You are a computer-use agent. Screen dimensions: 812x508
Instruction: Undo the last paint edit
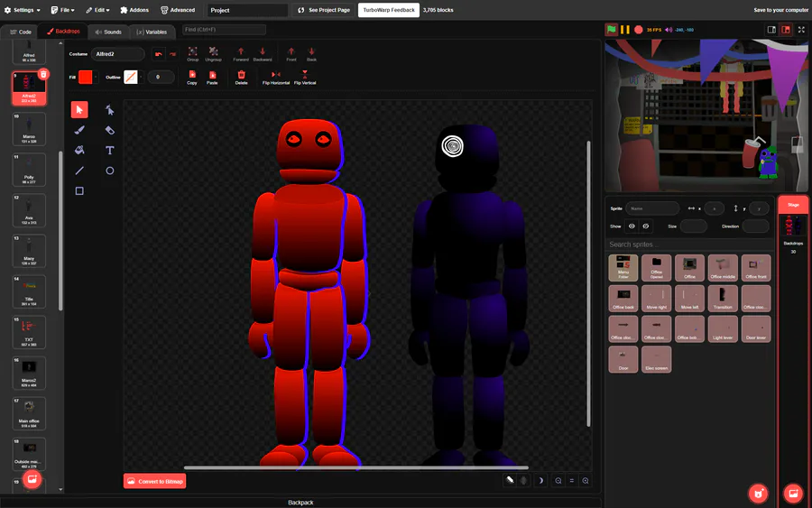point(159,54)
